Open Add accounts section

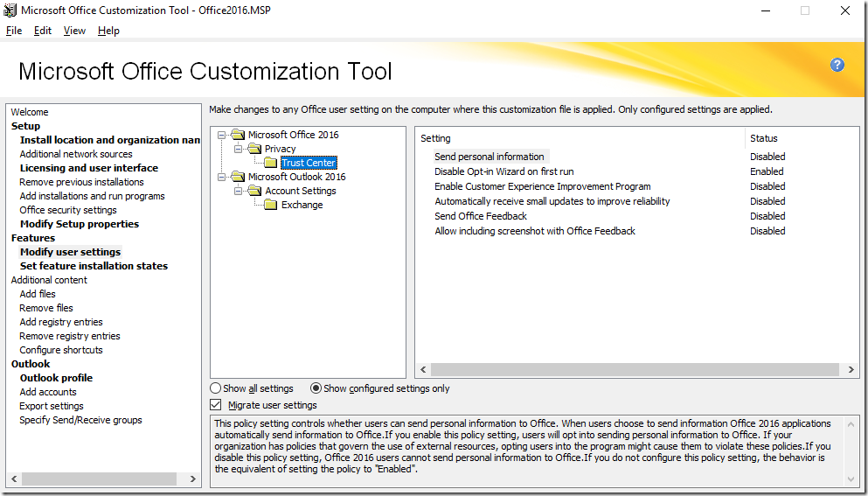click(x=47, y=392)
